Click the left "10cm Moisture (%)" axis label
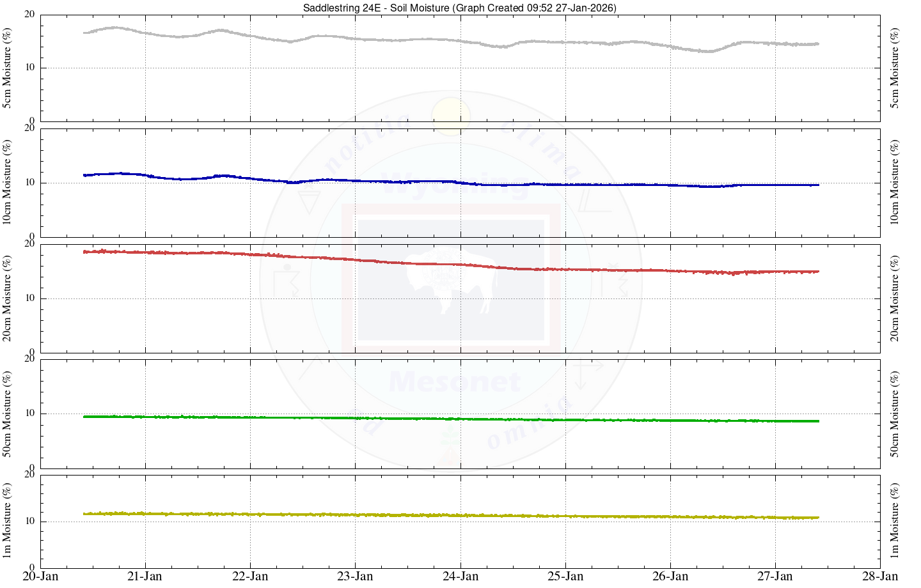The height and width of the screenshot is (588, 921). tap(8, 183)
